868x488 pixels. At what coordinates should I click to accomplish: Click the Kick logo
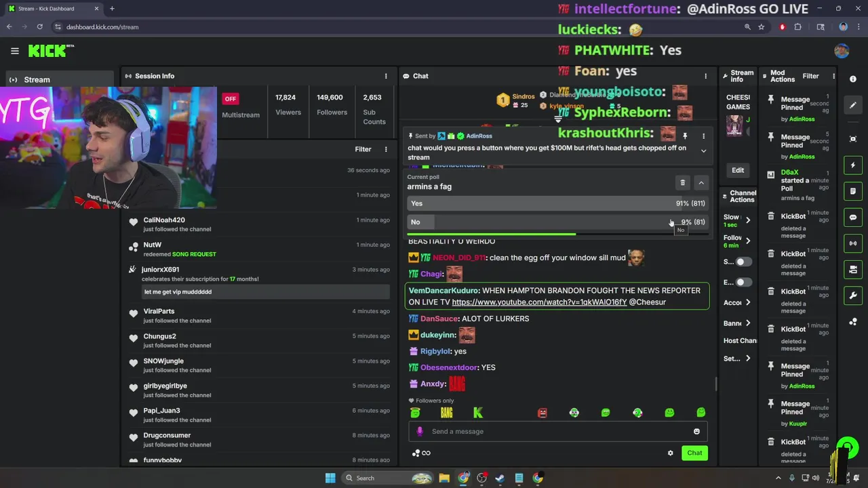coord(50,51)
